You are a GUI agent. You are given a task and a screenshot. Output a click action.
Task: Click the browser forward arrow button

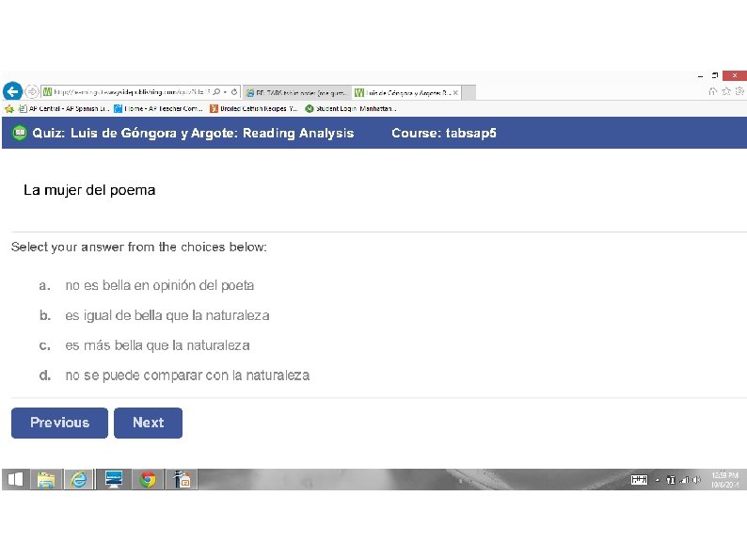[31, 91]
